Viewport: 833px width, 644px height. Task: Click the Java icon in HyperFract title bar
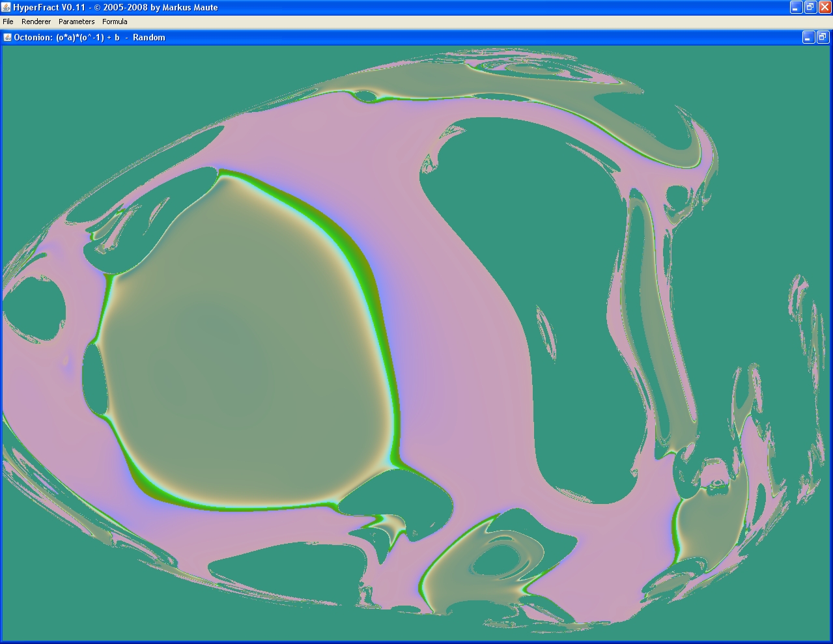click(6, 7)
